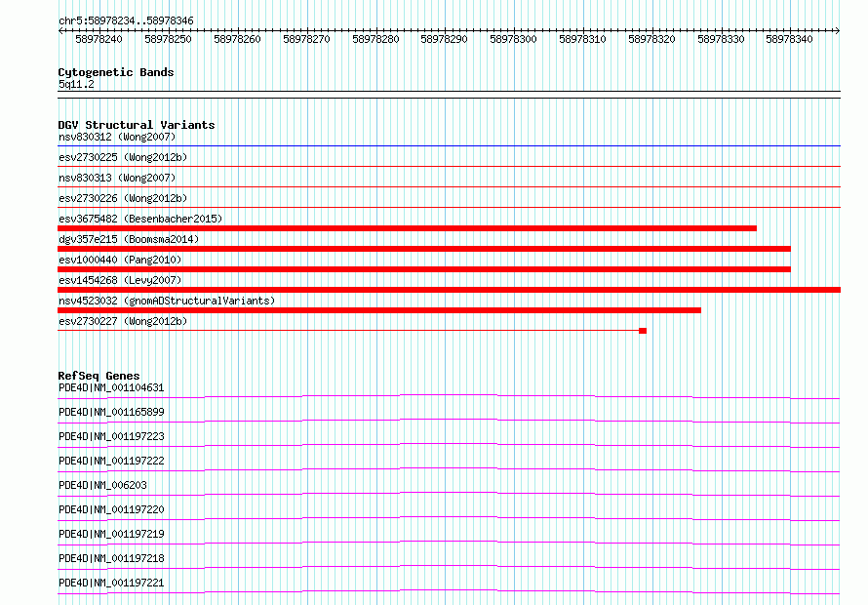The width and height of the screenshot is (868, 605).
Task: Click ruler position 58978290
Action: tap(444, 39)
